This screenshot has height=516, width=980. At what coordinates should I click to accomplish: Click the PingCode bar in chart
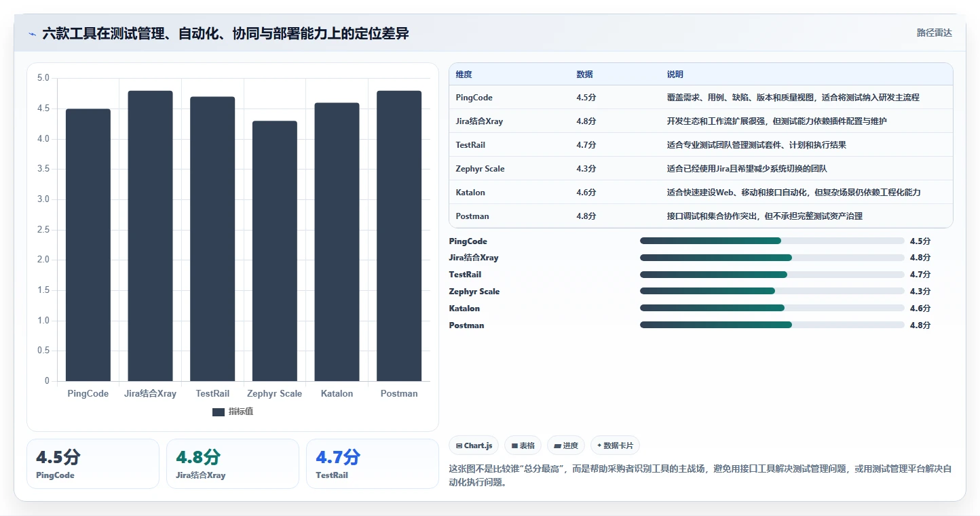pos(88,245)
